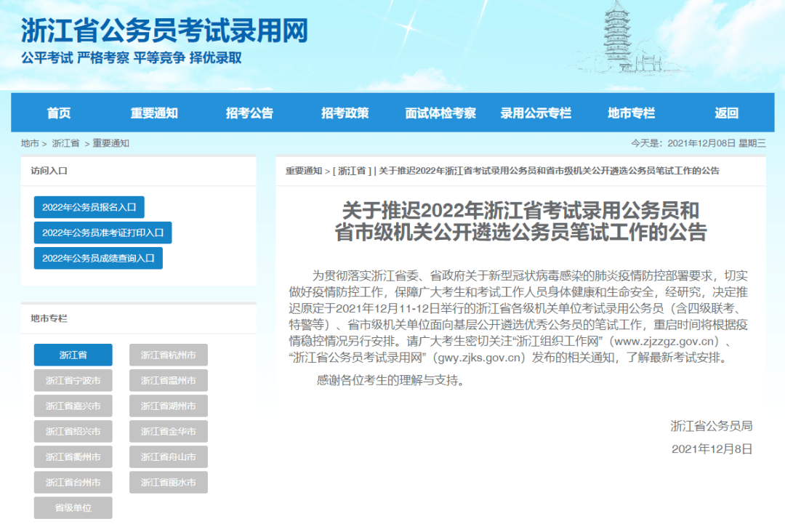The width and height of the screenshot is (785, 532).
Task: Click 重要通知 in the article breadcrumb
Action: tap(303, 172)
